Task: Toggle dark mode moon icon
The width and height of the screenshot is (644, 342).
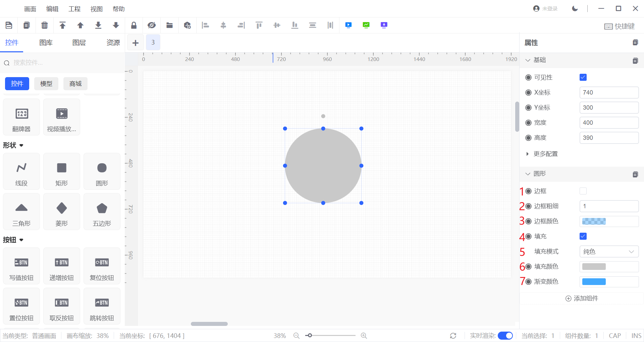Action: point(575,9)
